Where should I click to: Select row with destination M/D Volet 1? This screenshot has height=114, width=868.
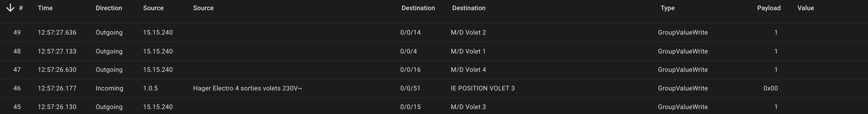pyautogui.click(x=434, y=51)
